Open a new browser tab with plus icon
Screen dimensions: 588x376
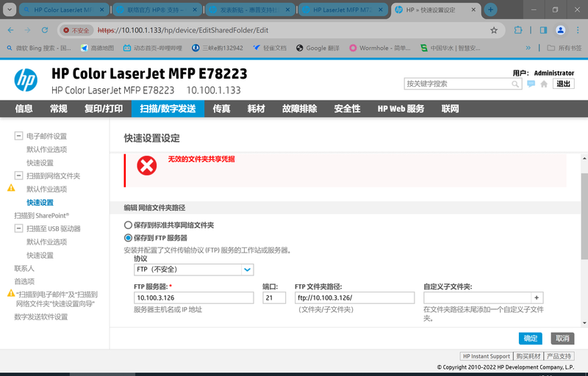click(x=491, y=10)
